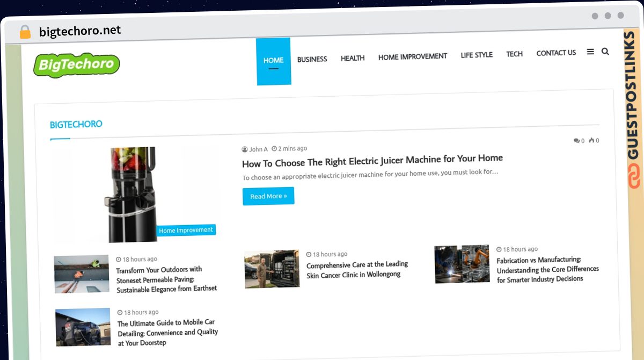The height and width of the screenshot is (360, 644).
Task: Click the Home Improvement category badge
Action: tap(186, 230)
